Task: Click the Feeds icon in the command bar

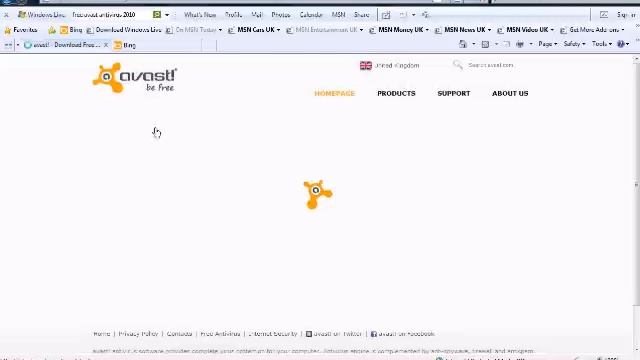Action: tap(485, 44)
